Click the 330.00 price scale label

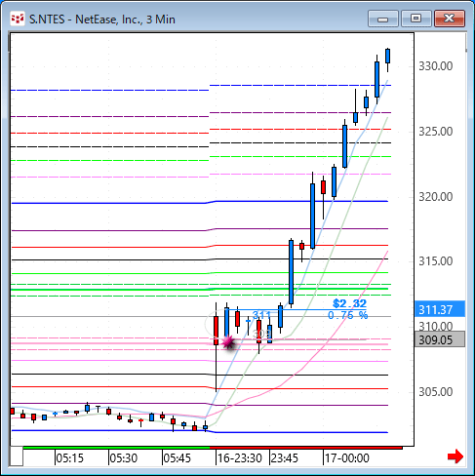pos(436,66)
